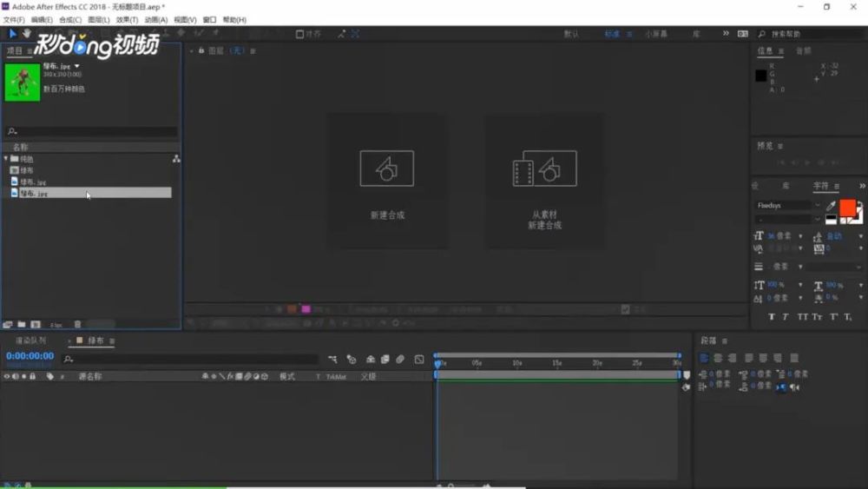Click the Project panel search field
This screenshot has height=489, width=868.
pos(91,131)
